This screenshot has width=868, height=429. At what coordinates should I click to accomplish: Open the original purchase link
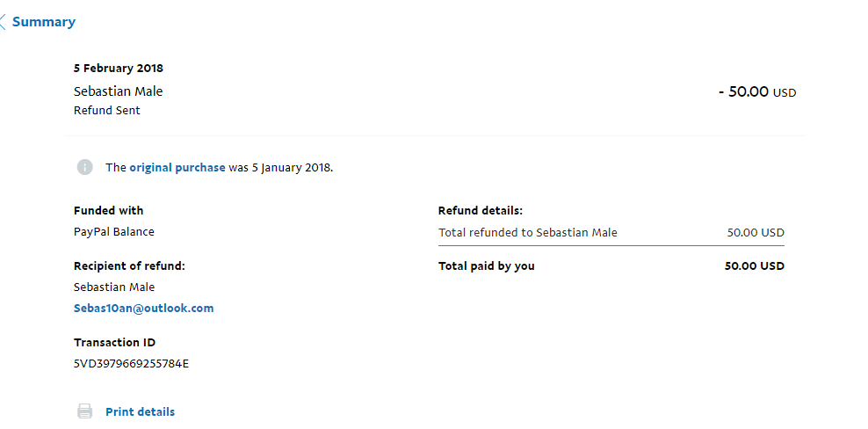177,167
